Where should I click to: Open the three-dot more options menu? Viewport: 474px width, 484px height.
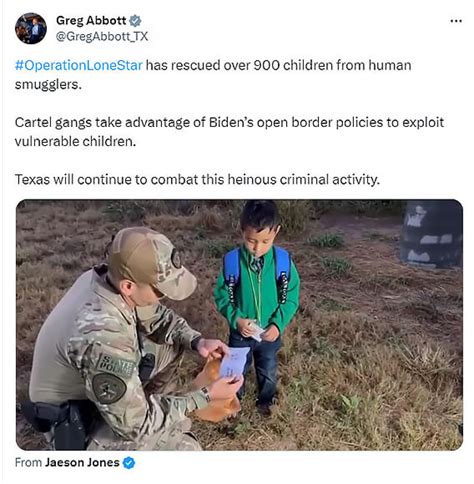[456, 21]
